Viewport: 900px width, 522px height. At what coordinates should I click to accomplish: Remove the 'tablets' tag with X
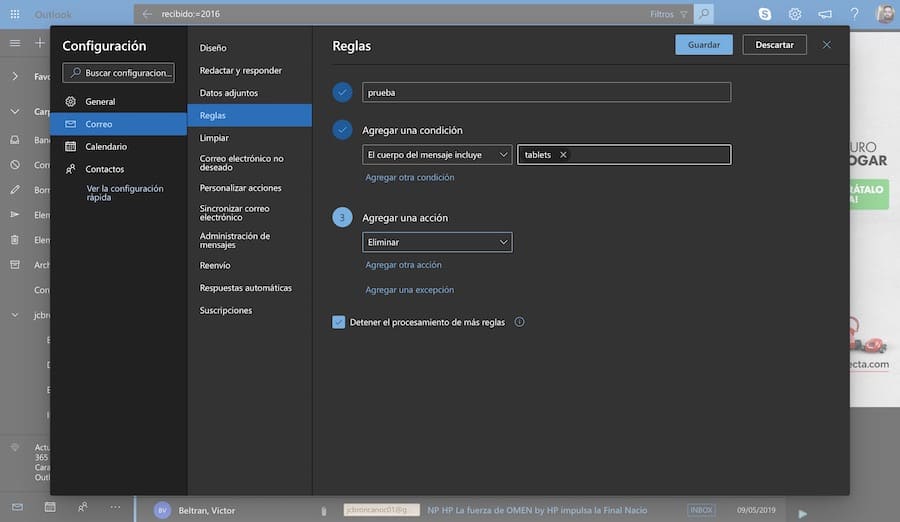pyautogui.click(x=563, y=155)
